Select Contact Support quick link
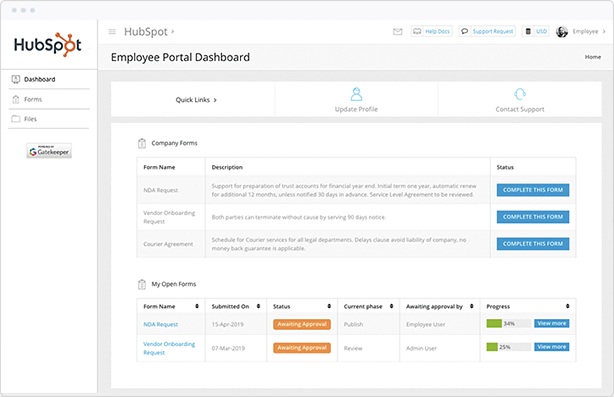Screen dimensions: 614x397 520,99
